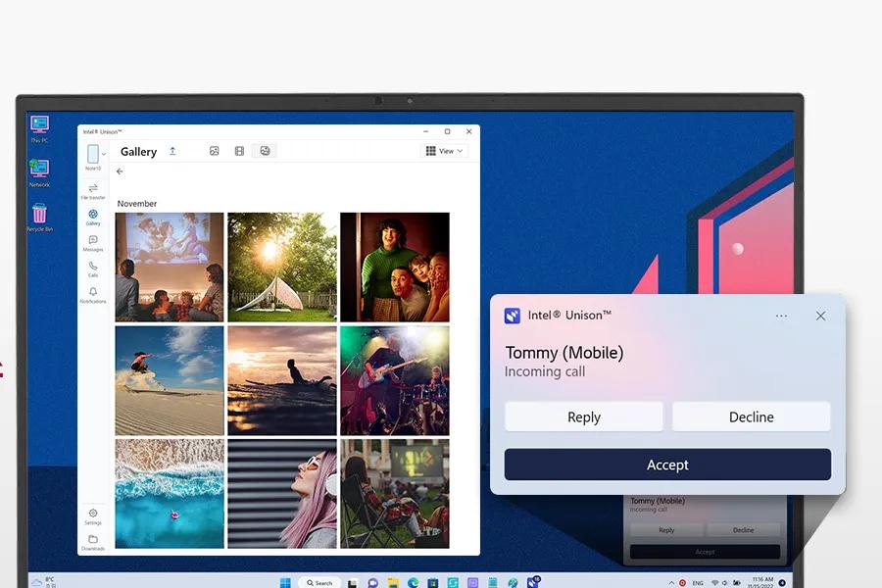Screen dimensions: 882x588
Task: Open the Notifications section in the sidebar
Action: 93,294
